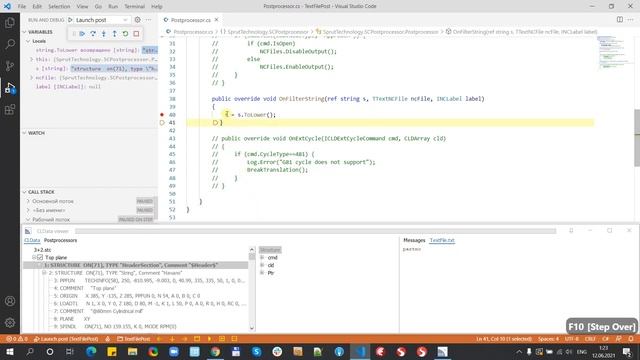Open the Selection menu
Screen dimensions: 640x360
[59, 7]
